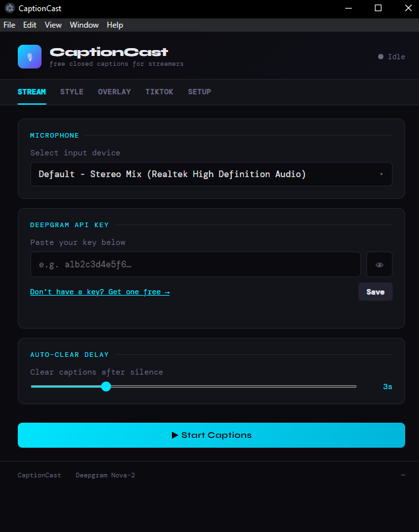Screen dimensions: 419x532
Task: Follow the 'Get one free' key link
Action: coord(99,292)
